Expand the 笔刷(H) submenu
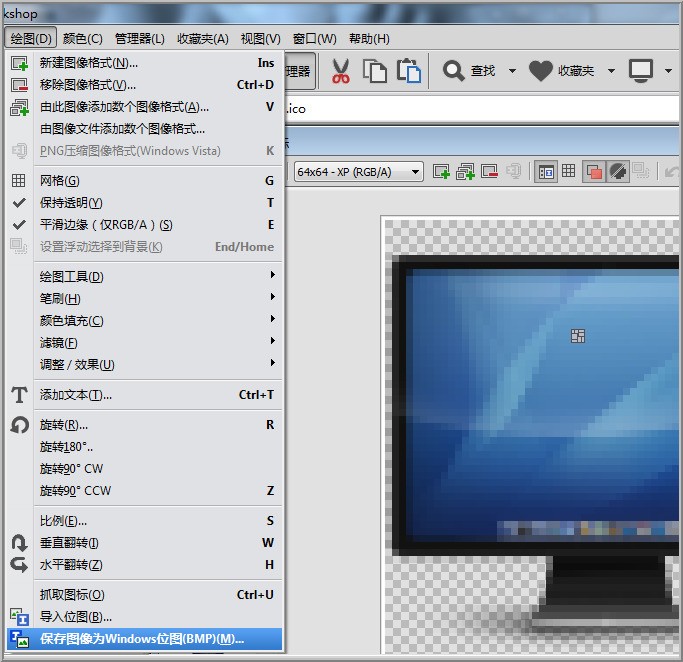 click(144, 298)
